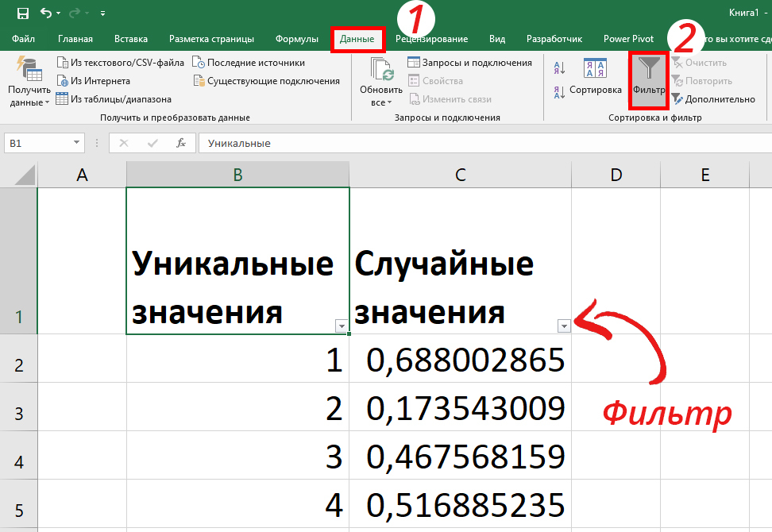Open the Name Box dropdown
Viewport: 772px width, 532px height.
(75, 143)
